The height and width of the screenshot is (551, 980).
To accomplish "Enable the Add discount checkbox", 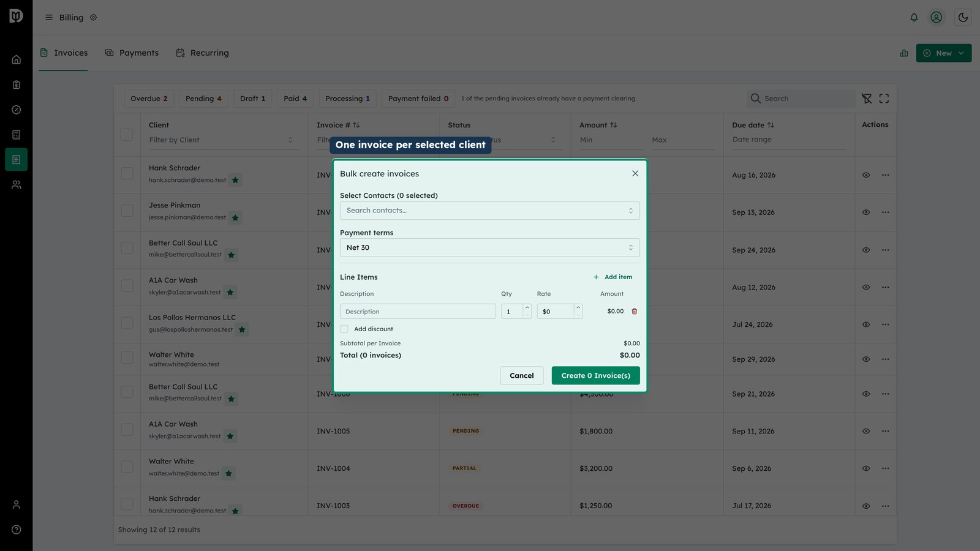I will click(x=344, y=329).
